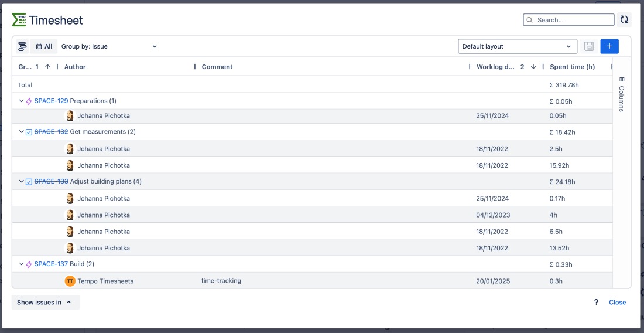Click the Total row label
This screenshot has width=644, height=333.
coord(25,85)
